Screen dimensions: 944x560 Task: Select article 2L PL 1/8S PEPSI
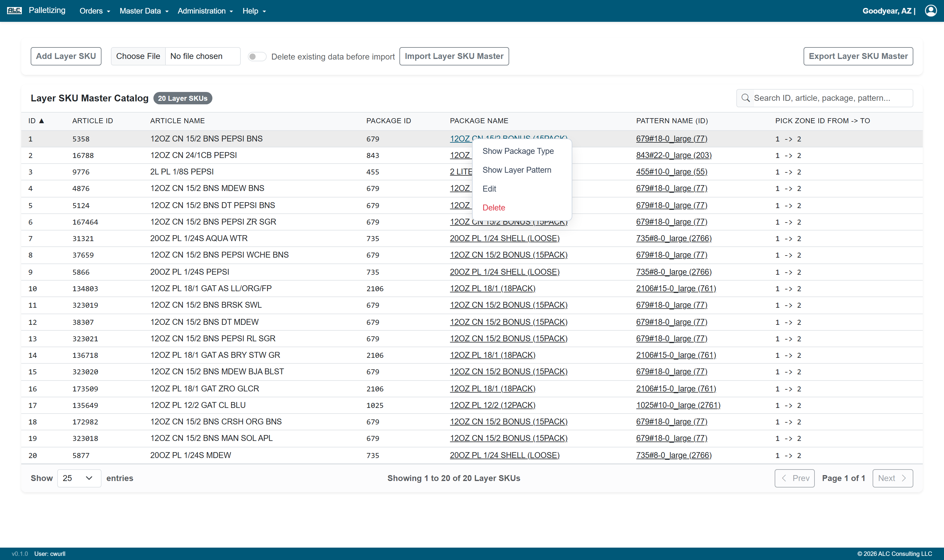182,172
